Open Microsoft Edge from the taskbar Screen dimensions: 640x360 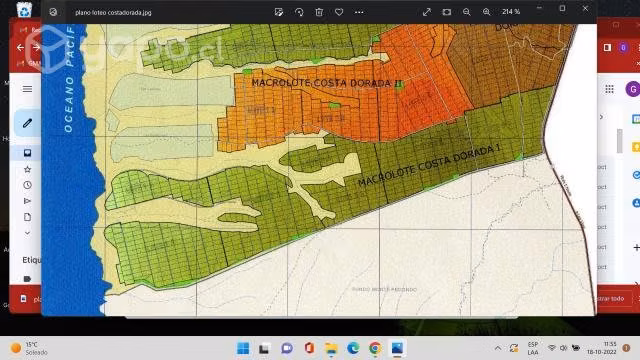[x=353, y=348]
